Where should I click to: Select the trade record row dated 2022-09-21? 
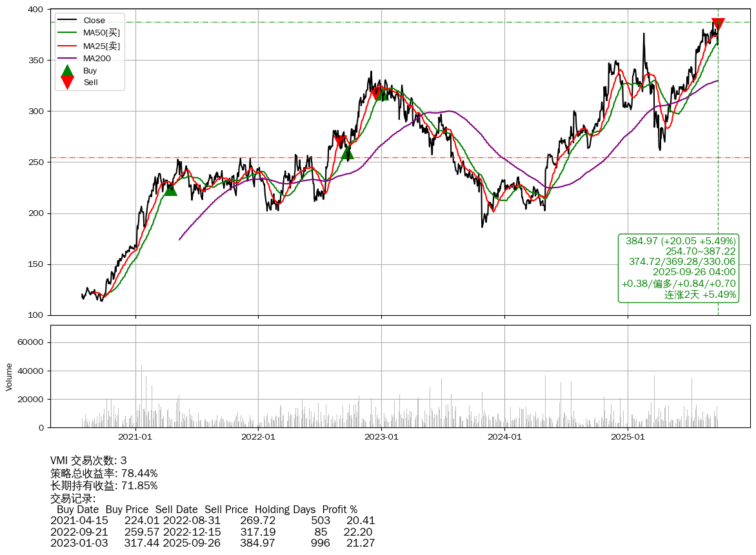212,532
